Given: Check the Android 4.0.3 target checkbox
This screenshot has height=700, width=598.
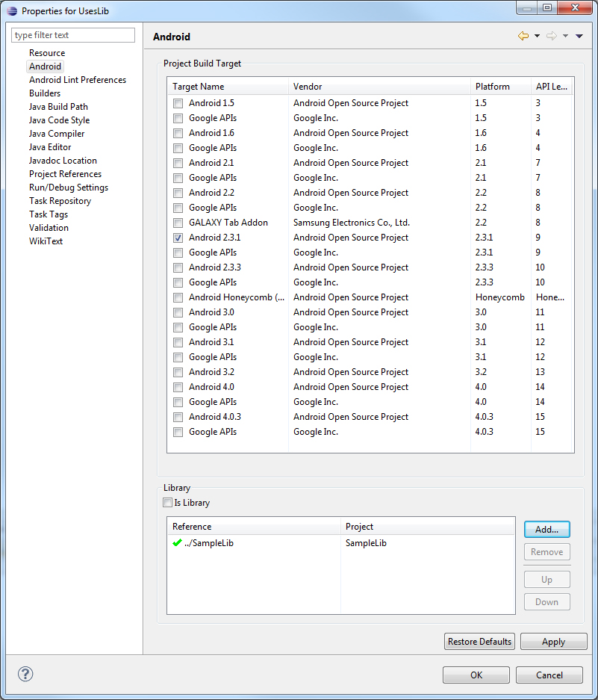Looking at the screenshot, I should click(178, 417).
